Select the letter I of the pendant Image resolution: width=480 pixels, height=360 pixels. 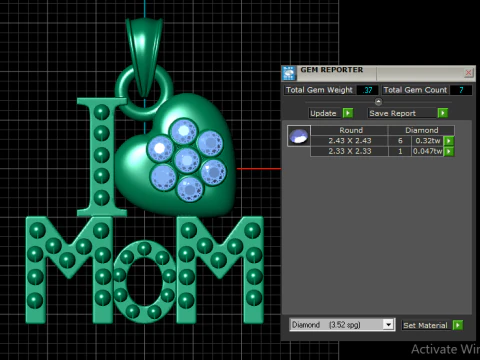click(102, 157)
